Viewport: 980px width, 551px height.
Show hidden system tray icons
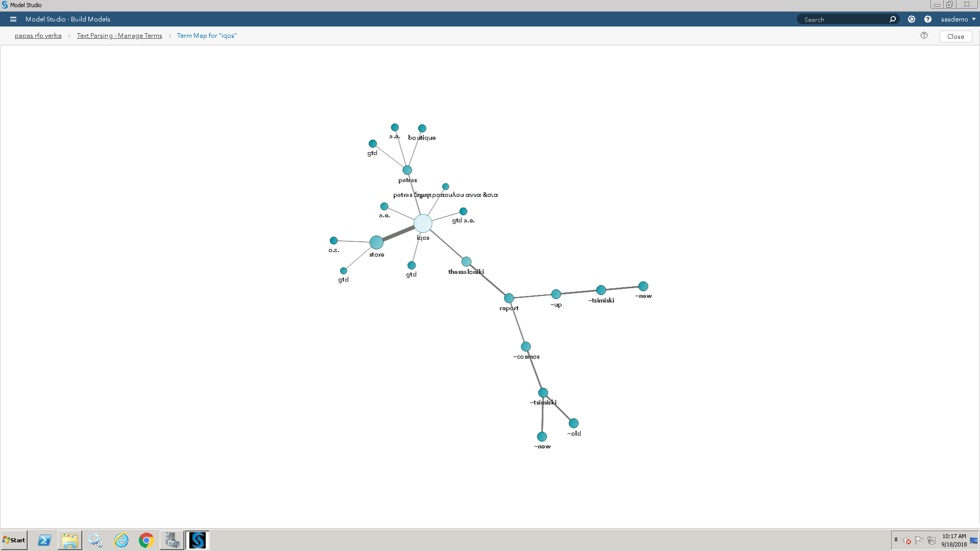896,539
